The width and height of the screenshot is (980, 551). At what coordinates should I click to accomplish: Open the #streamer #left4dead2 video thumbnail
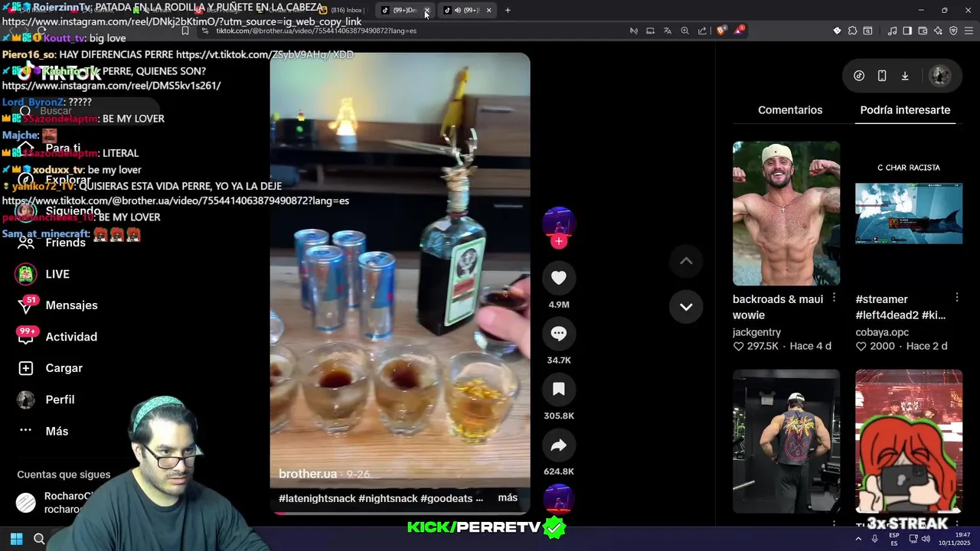click(909, 214)
